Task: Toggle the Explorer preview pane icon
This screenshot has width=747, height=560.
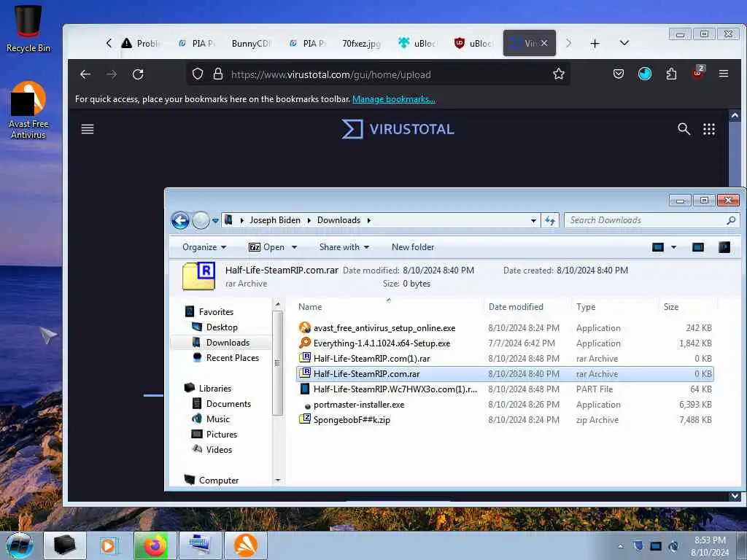Action: [x=698, y=247]
